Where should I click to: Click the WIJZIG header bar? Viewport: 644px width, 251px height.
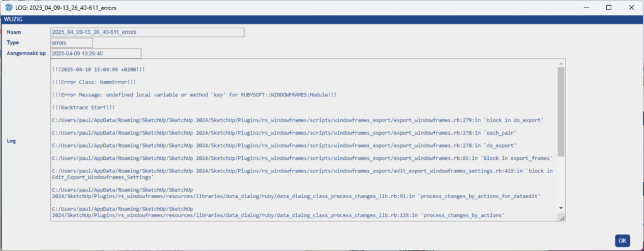[x=322, y=19]
